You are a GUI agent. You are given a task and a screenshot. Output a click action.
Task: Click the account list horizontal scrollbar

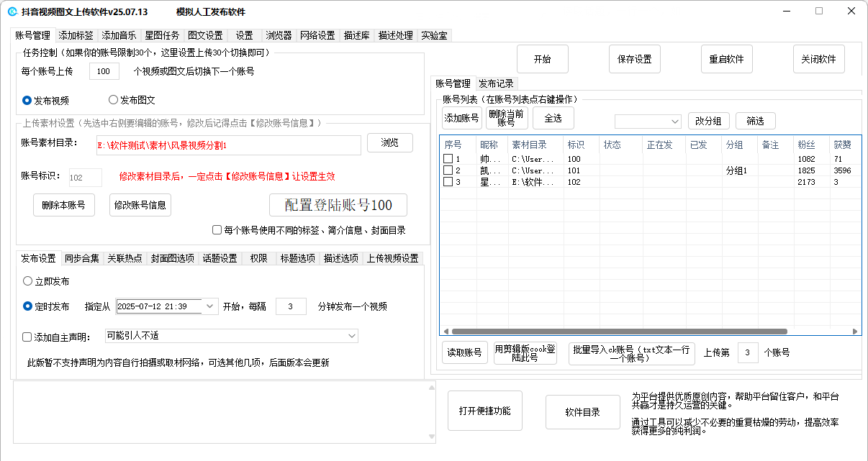pos(620,332)
